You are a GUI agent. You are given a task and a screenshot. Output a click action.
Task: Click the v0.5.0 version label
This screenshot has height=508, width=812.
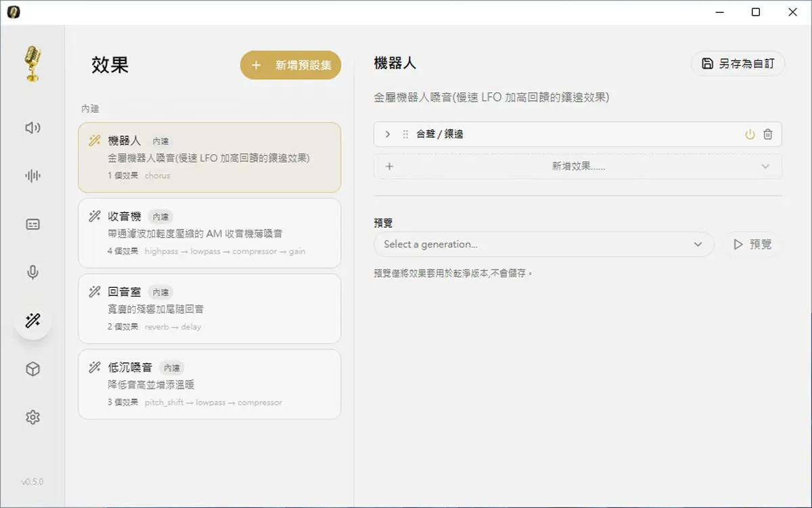[x=32, y=482]
